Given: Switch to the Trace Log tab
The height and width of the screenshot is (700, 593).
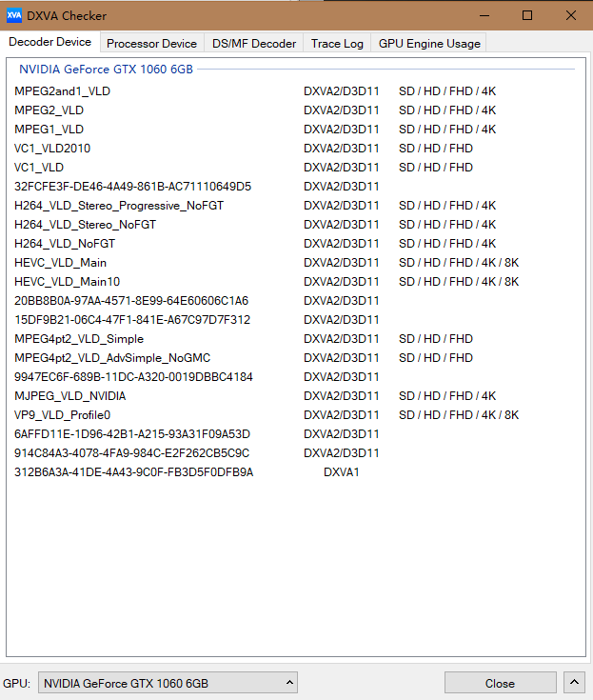Looking at the screenshot, I should click(337, 43).
